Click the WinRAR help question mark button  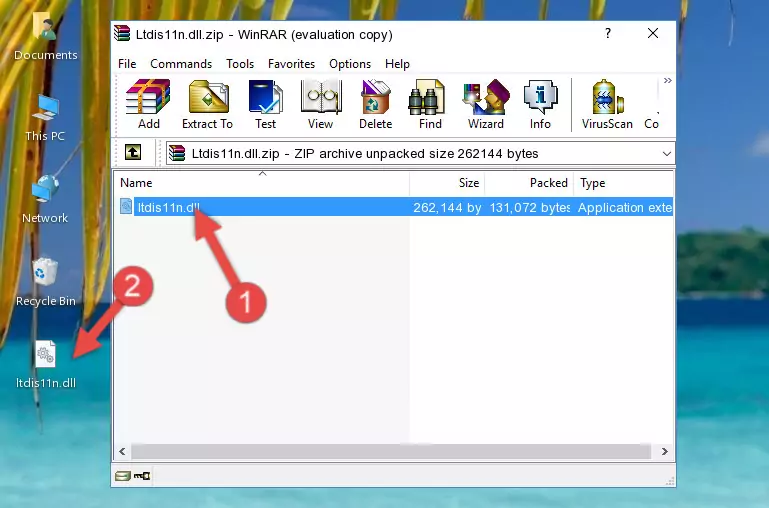point(608,33)
